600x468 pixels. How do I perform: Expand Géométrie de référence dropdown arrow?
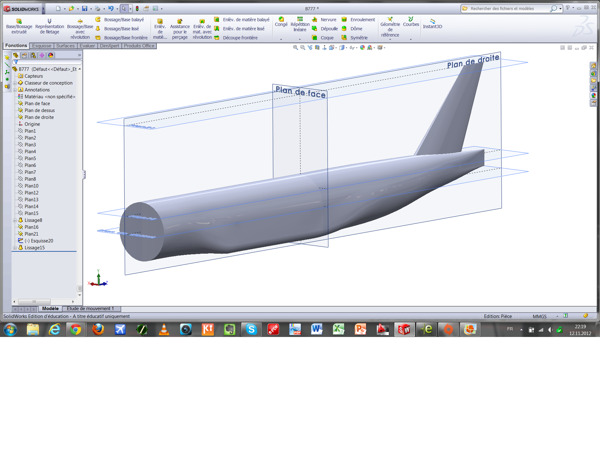tap(390, 39)
